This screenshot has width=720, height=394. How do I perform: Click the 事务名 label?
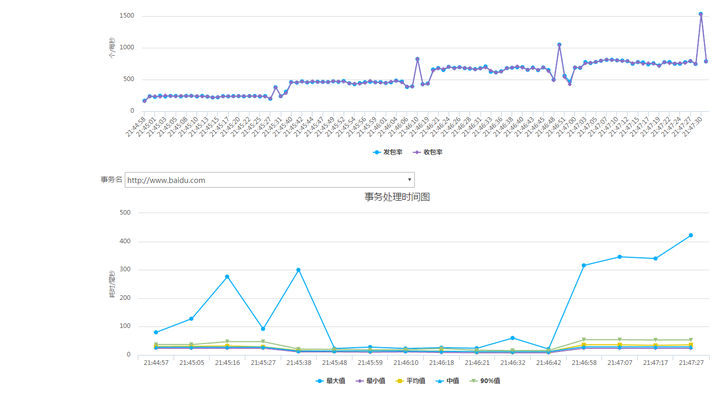click(x=112, y=179)
